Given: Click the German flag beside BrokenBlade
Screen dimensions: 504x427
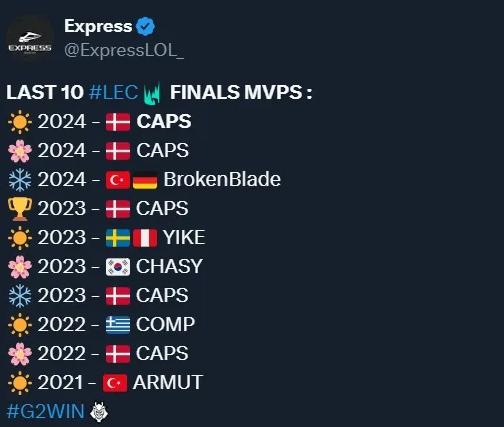Looking at the screenshot, I should [145, 180].
